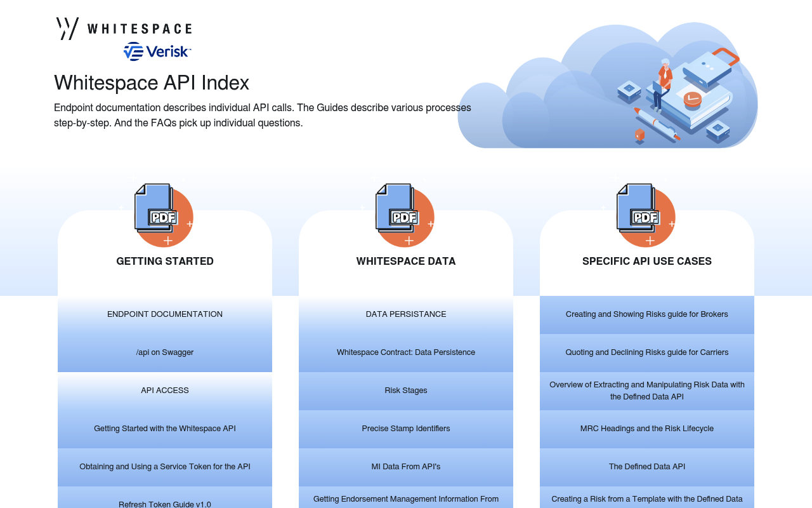Click the cloud illustration in the header

point(608,86)
